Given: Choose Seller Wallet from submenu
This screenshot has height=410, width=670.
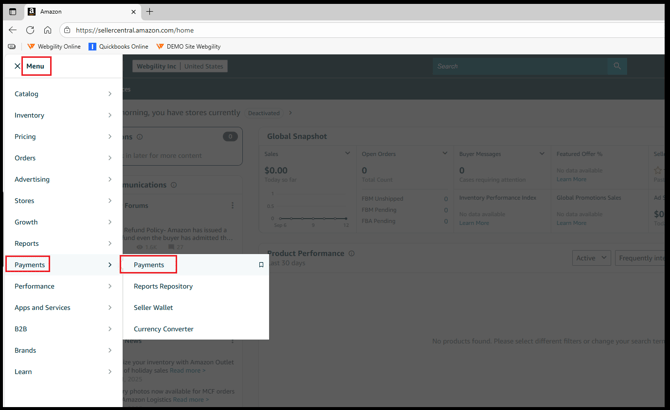Looking at the screenshot, I should click(x=153, y=308).
